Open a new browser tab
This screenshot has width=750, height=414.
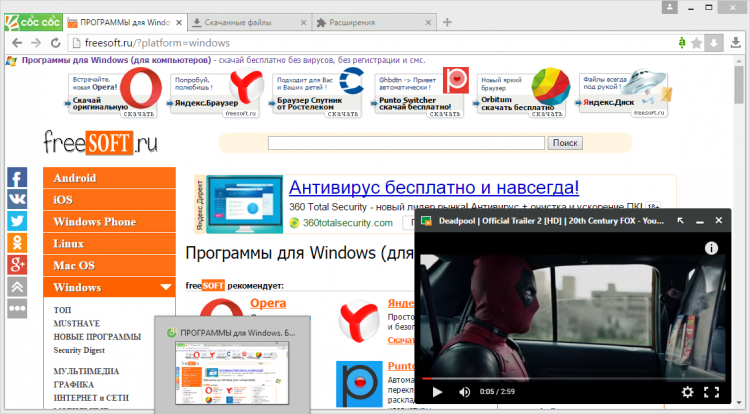point(447,22)
